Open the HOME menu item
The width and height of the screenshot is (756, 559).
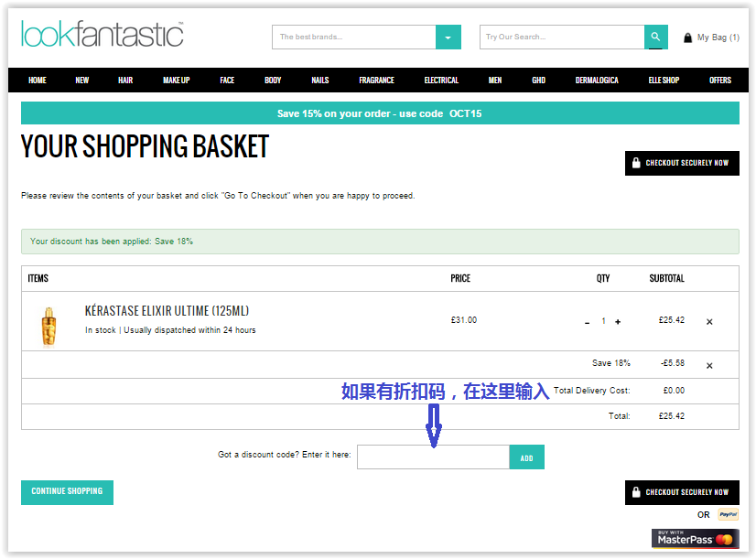point(38,80)
